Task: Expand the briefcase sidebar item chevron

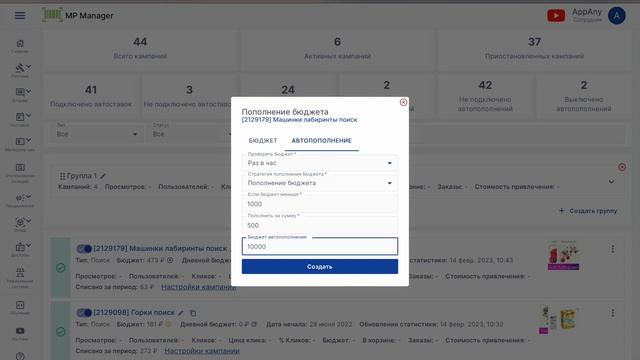Action: click(x=29, y=246)
